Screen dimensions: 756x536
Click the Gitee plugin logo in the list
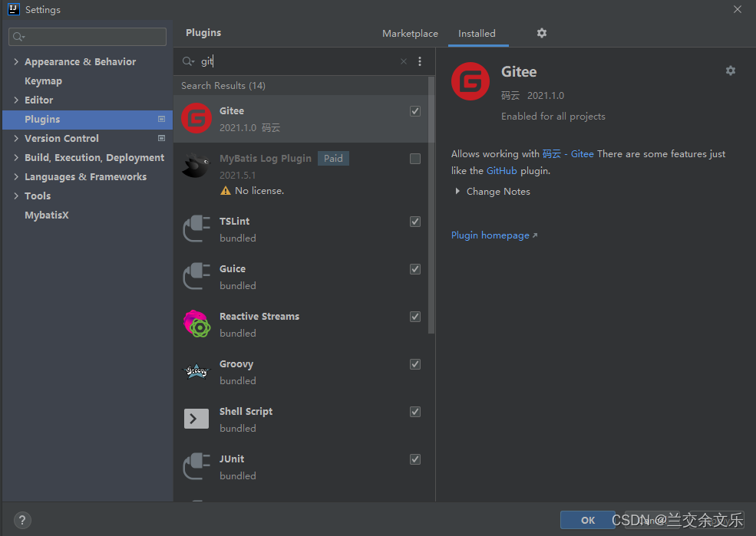pyautogui.click(x=196, y=118)
